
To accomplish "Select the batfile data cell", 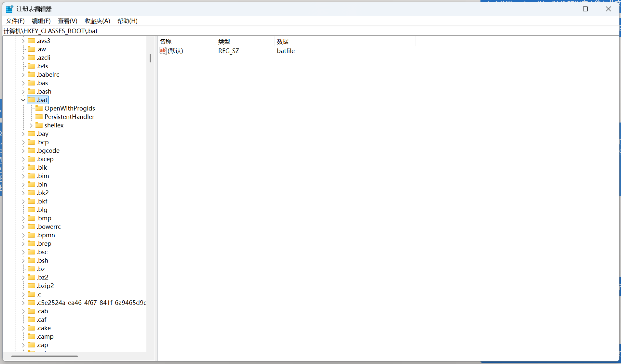I will [286, 51].
